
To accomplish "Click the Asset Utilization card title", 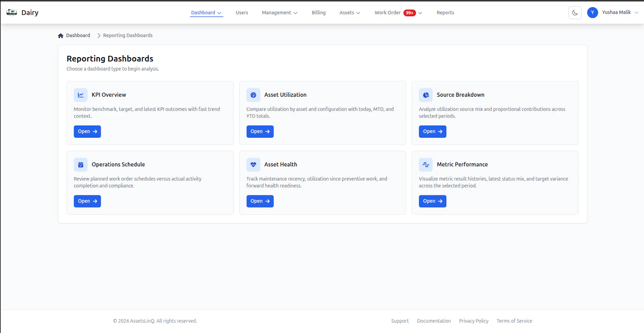I will (285, 95).
